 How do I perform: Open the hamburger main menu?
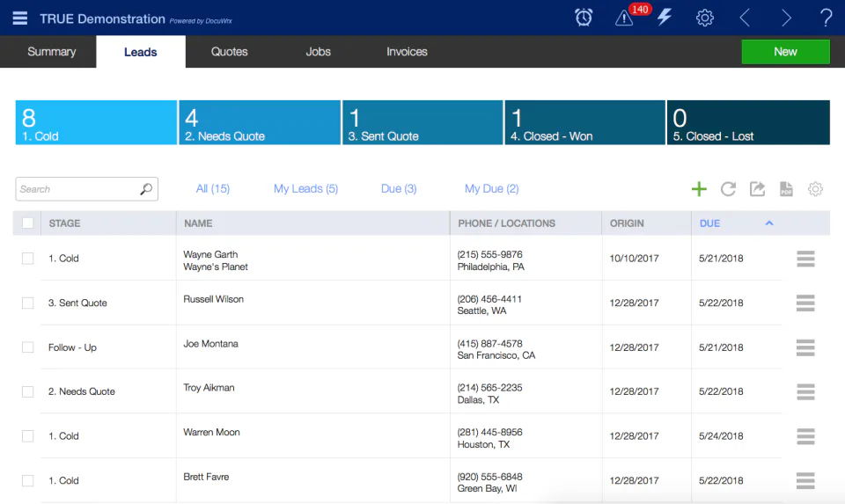20,18
